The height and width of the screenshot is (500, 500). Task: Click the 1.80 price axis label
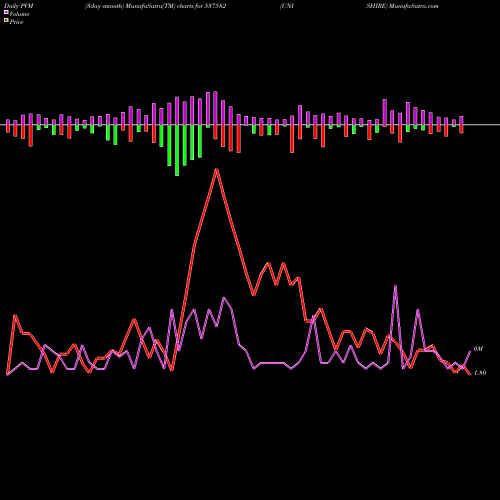[x=480, y=373]
